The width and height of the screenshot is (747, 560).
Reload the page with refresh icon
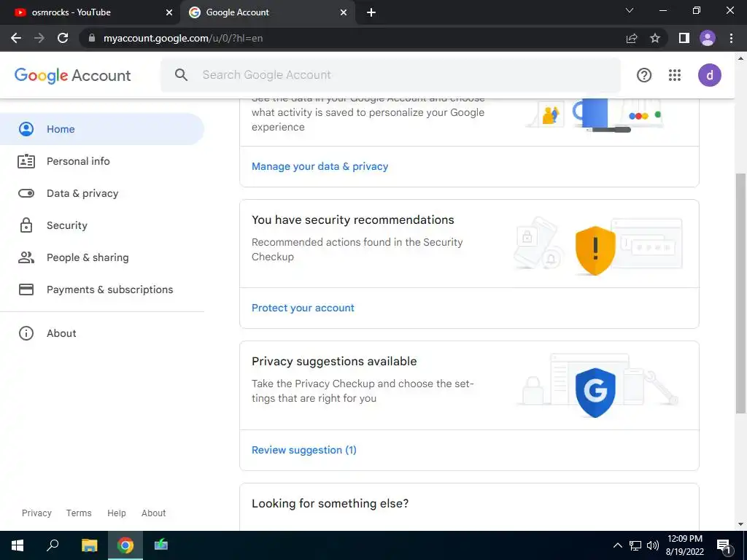(x=63, y=38)
